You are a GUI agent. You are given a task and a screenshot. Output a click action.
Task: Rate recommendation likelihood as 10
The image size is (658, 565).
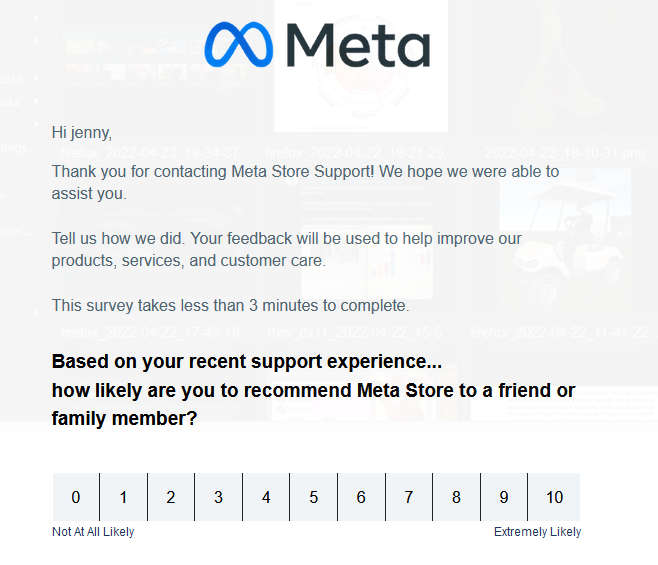554,497
